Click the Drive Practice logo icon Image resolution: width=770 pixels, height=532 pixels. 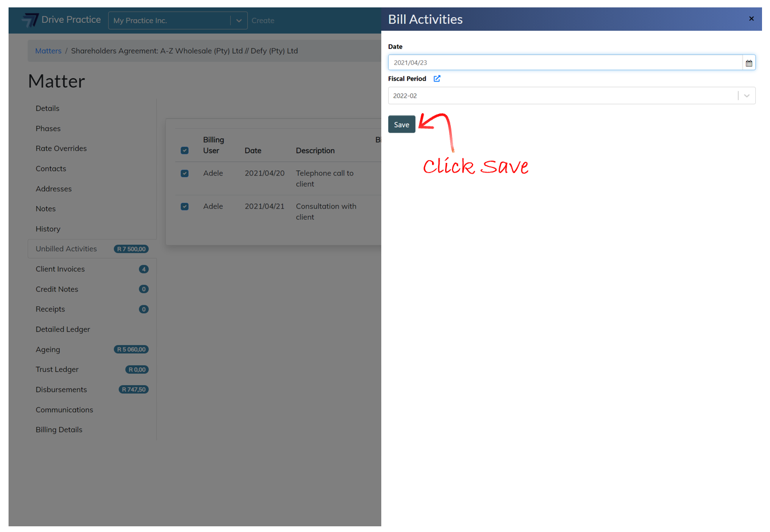click(30, 20)
